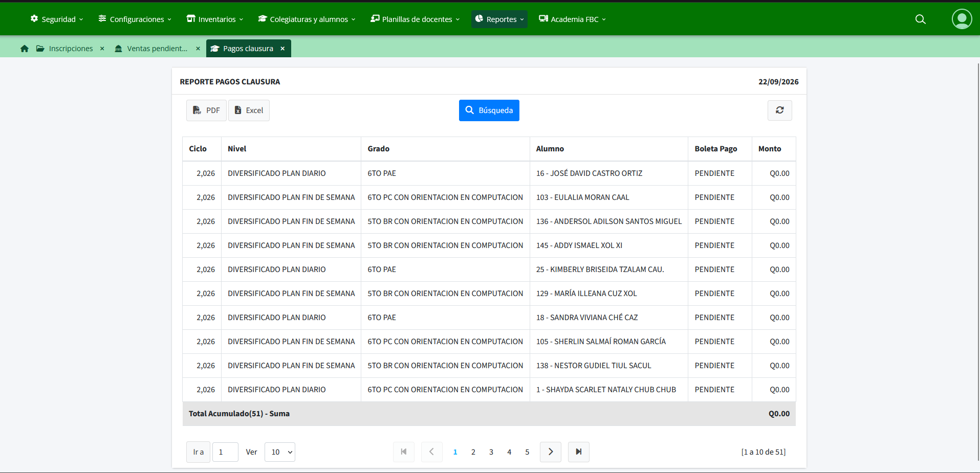Screen dimensions: 980x473
Task: Expand the Academia FBC dropdown
Action: [572, 19]
